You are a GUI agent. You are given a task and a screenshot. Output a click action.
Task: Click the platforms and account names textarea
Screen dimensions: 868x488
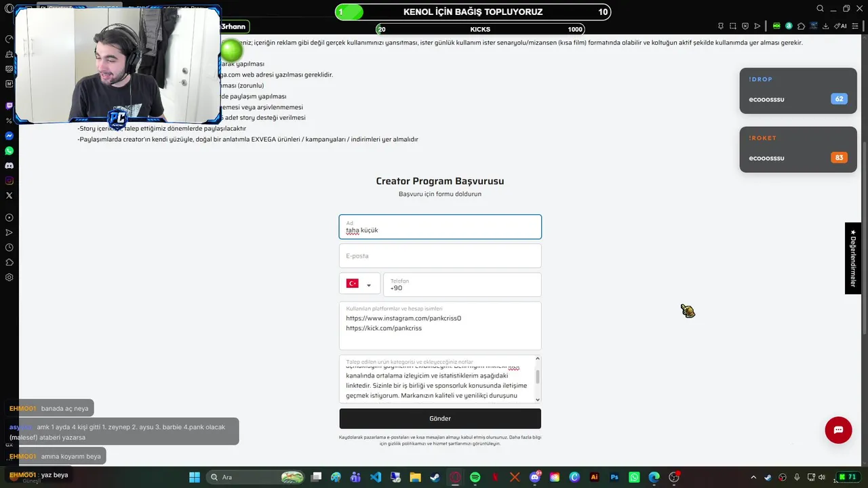(440, 326)
